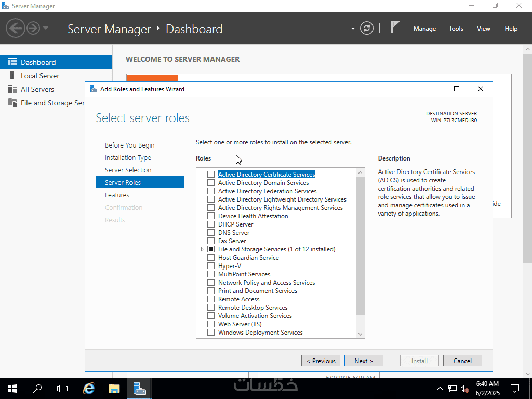The width and height of the screenshot is (532, 399).
Task: Check MultiPoint Services role
Action: pyautogui.click(x=211, y=274)
